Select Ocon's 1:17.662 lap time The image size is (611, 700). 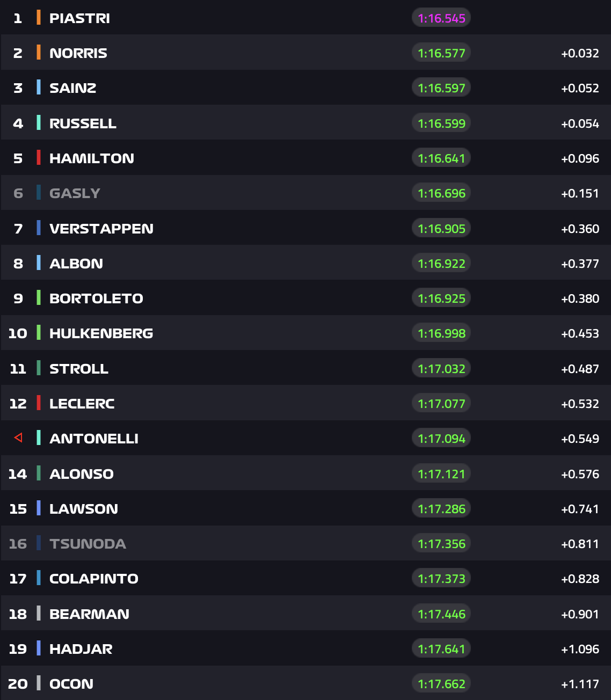click(x=441, y=684)
